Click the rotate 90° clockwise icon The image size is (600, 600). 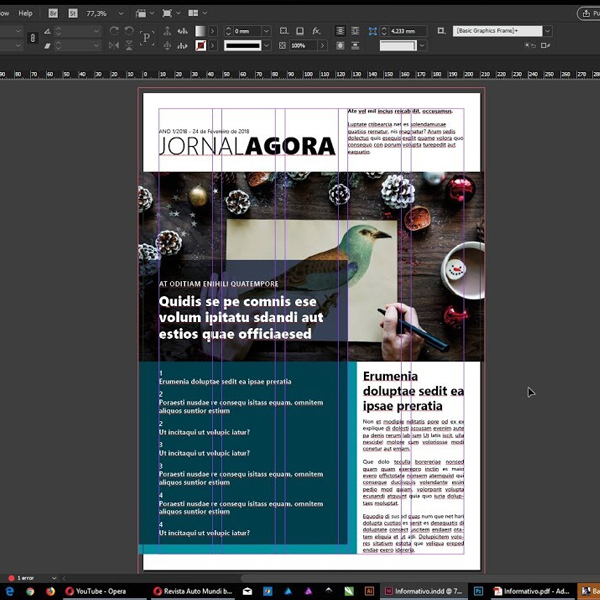[113, 31]
